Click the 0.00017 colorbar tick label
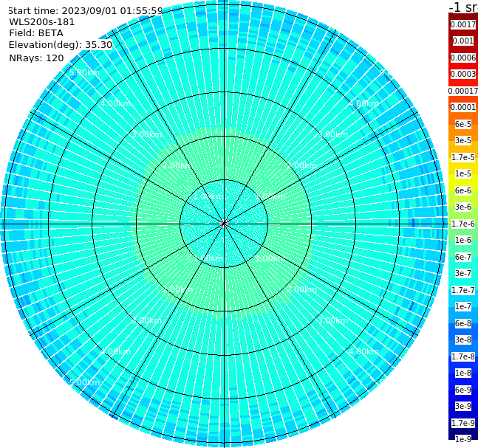Viewport: 478px width, 448px height. [x=463, y=91]
